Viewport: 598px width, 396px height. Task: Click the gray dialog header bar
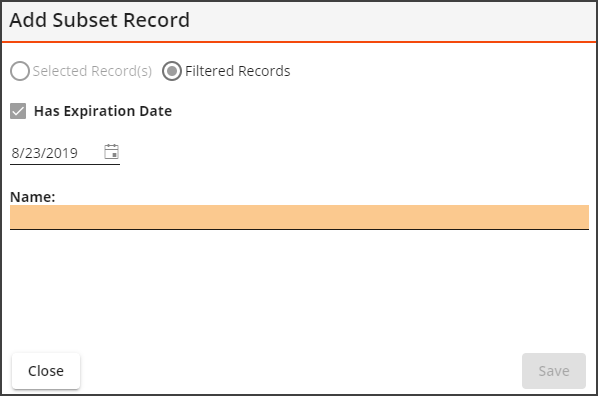click(299, 21)
